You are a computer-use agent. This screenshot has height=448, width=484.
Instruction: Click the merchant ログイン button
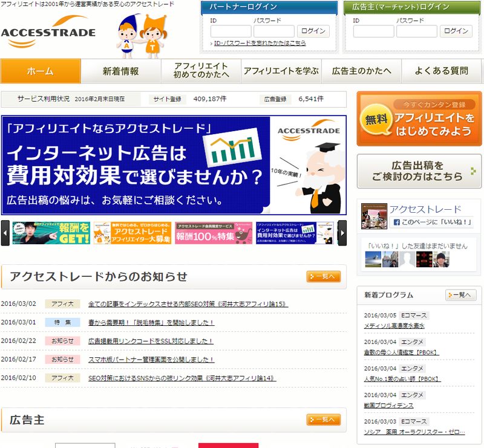[456, 31]
